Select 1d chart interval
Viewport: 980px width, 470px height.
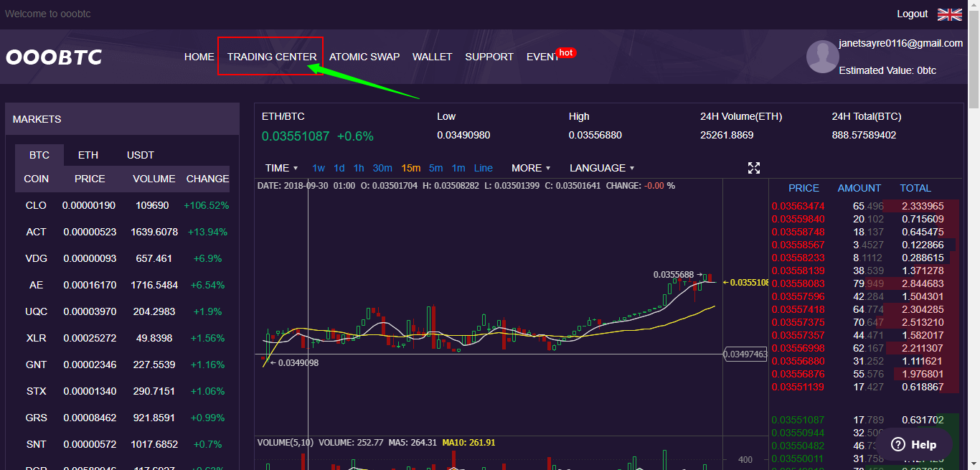pos(339,168)
